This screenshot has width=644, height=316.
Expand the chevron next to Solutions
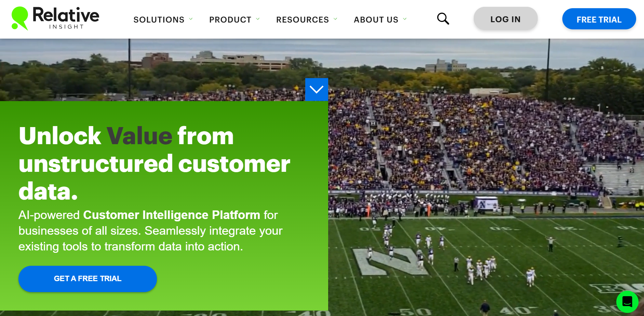click(191, 19)
